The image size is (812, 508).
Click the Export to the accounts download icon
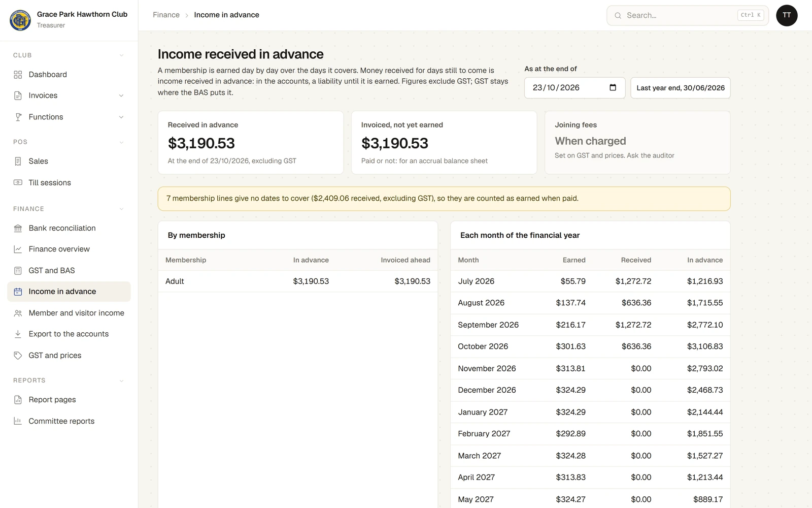18,334
